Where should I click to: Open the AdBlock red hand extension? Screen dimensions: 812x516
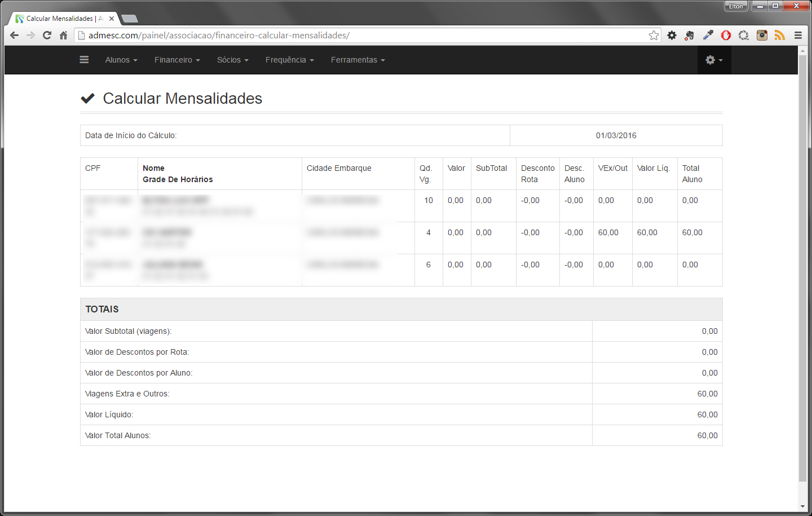pos(726,36)
